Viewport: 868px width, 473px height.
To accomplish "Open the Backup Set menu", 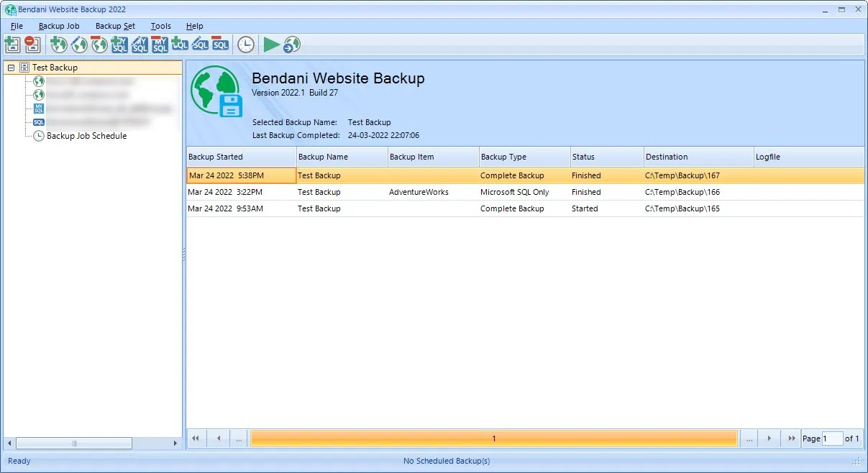I will pyautogui.click(x=115, y=26).
